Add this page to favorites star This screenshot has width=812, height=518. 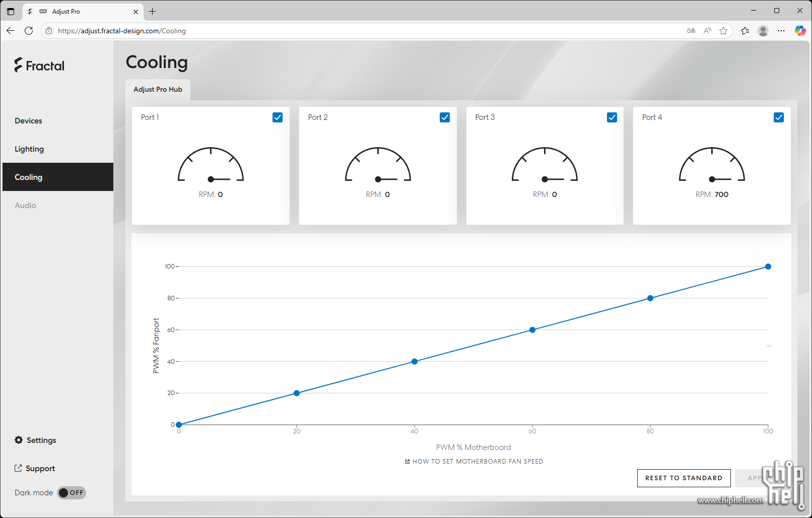(723, 31)
